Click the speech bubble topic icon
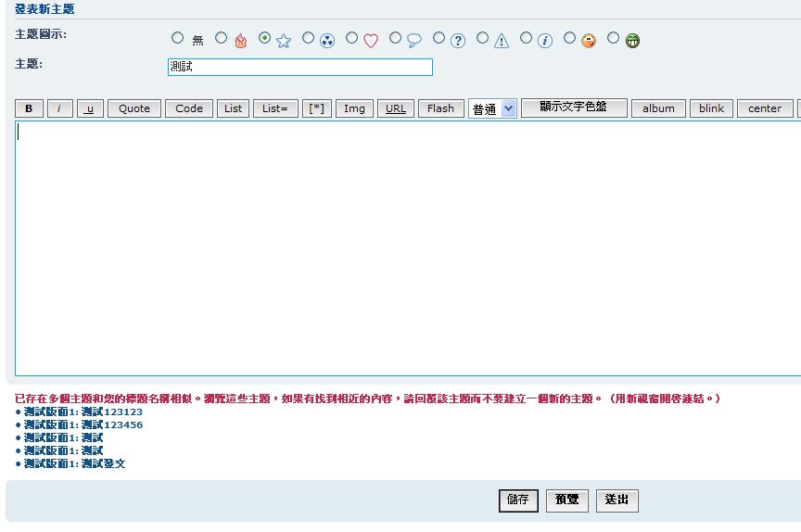This screenshot has width=801, height=532. coord(414,41)
